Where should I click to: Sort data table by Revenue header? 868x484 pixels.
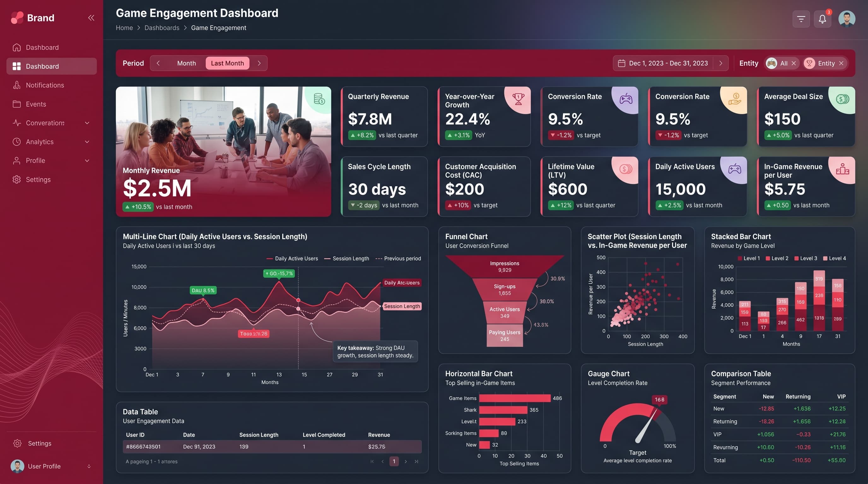click(379, 435)
